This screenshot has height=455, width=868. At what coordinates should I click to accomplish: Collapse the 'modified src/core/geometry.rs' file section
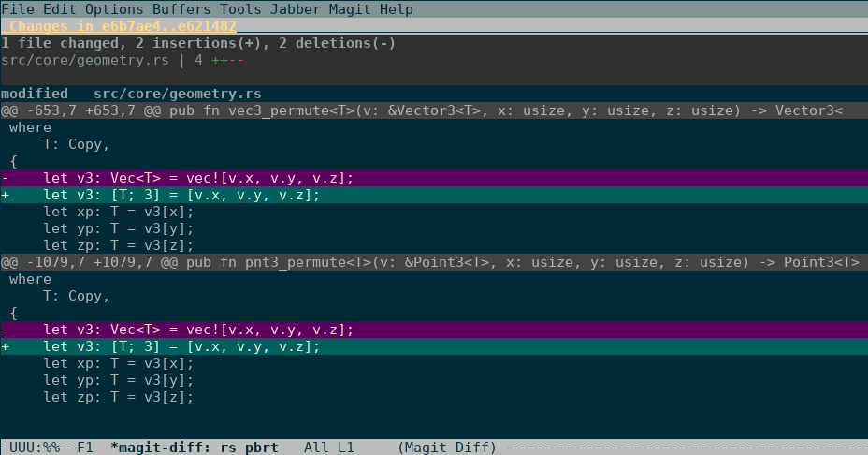coord(434,94)
